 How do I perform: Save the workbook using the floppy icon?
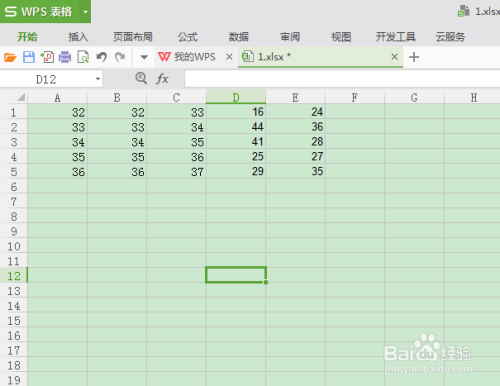(x=29, y=57)
